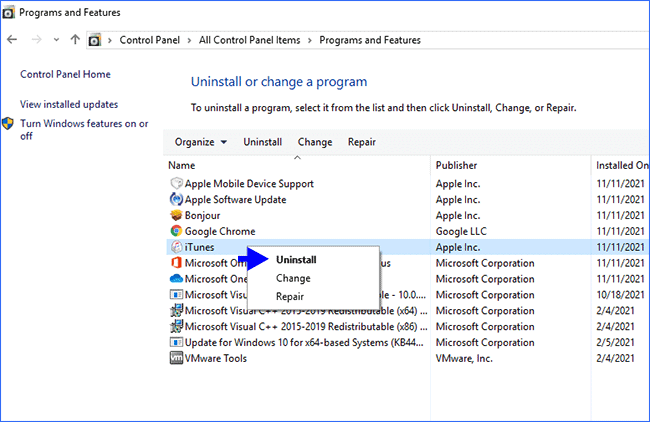Image resolution: width=650 pixels, height=422 pixels.
Task: Click the Programs and Features title bar icon
Action: tap(8, 13)
